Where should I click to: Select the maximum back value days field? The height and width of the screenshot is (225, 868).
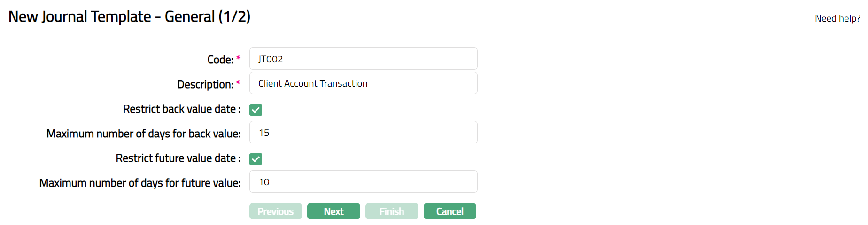coord(363,133)
